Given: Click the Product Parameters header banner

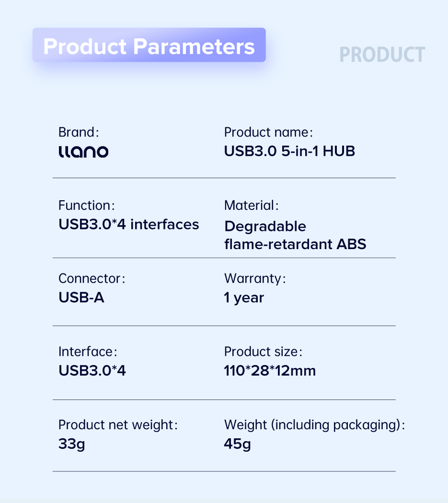Looking at the screenshot, I should tap(149, 45).
